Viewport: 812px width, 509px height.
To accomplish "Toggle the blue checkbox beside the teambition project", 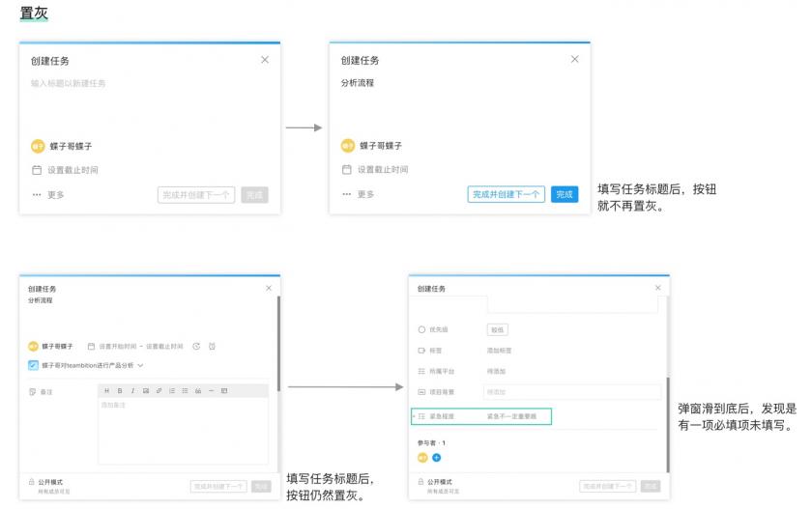I will tap(33, 365).
